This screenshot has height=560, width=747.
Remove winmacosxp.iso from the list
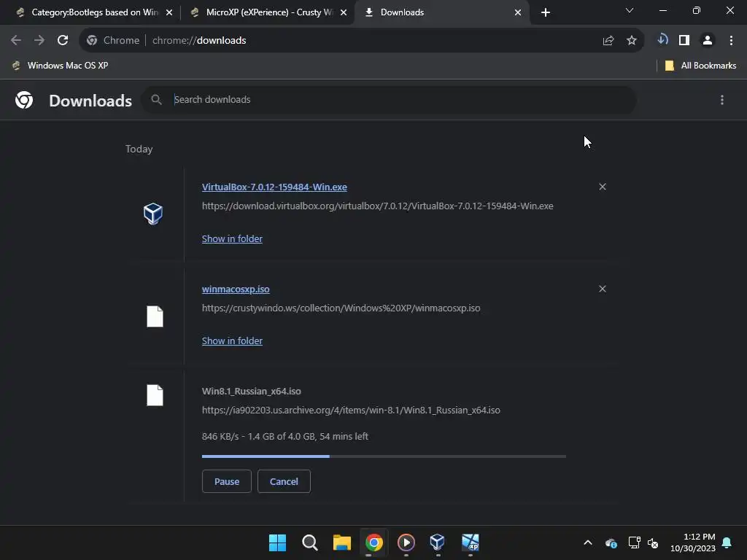[602, 289]
